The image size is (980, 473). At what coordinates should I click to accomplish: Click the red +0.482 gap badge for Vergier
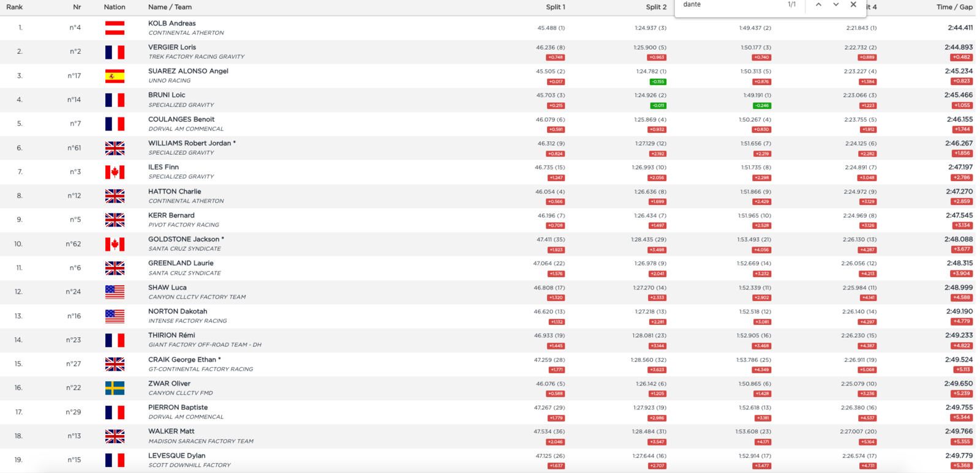point(961,58)
